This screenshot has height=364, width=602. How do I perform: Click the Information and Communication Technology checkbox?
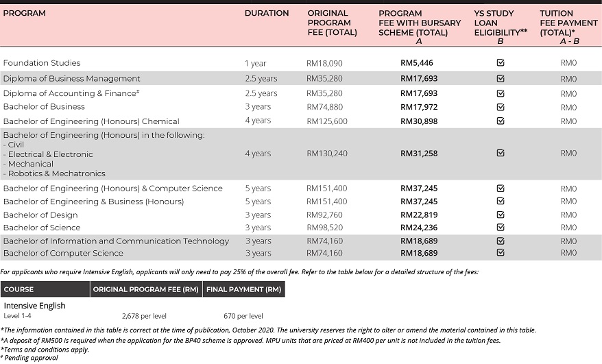[x=500, y=241]
